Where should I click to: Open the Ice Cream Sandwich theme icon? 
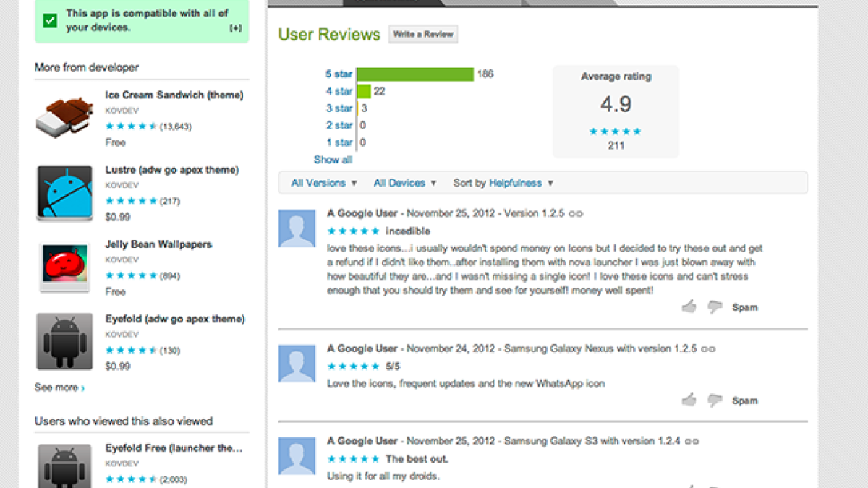point(64,119)
